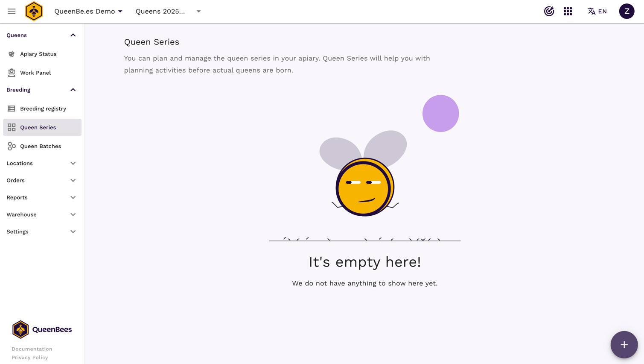Go to Breeding registry
Viewport: 644px width, 364px height.
[43, 109]
